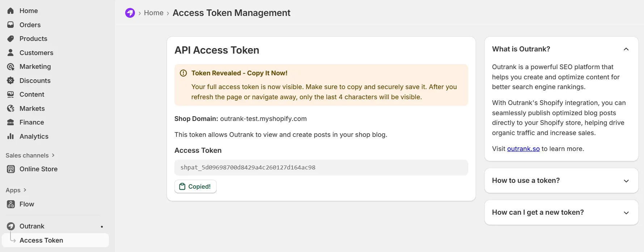
Task: Visit the outrank.so link
Action: pyautogui.click(x=523, y=148)
